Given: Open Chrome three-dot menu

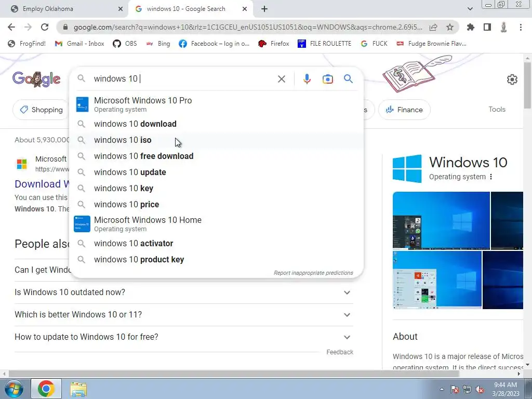Looking at the screenshot, I should [521, 27].
